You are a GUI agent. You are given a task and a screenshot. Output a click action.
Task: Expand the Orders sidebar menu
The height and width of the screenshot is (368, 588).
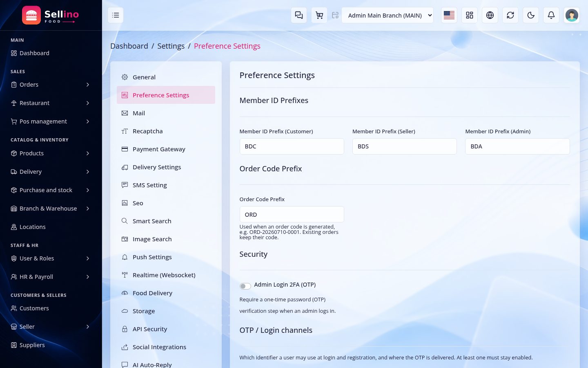51,85
